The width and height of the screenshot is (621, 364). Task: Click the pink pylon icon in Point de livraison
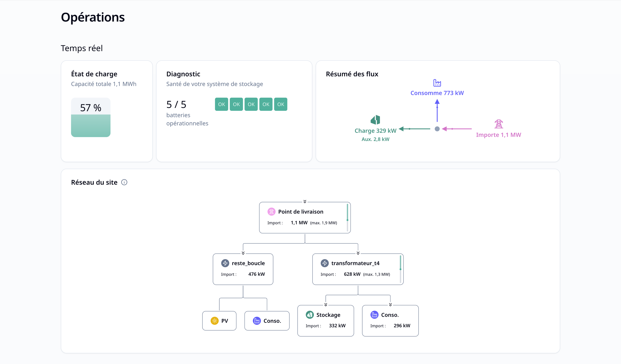pyautogui.click(x=271, y=212)
